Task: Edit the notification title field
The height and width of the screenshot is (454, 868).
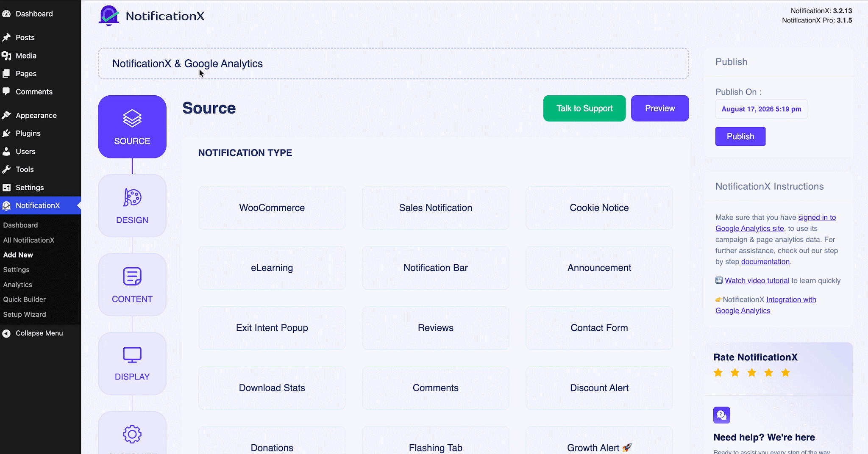Action: pos(393,64)
